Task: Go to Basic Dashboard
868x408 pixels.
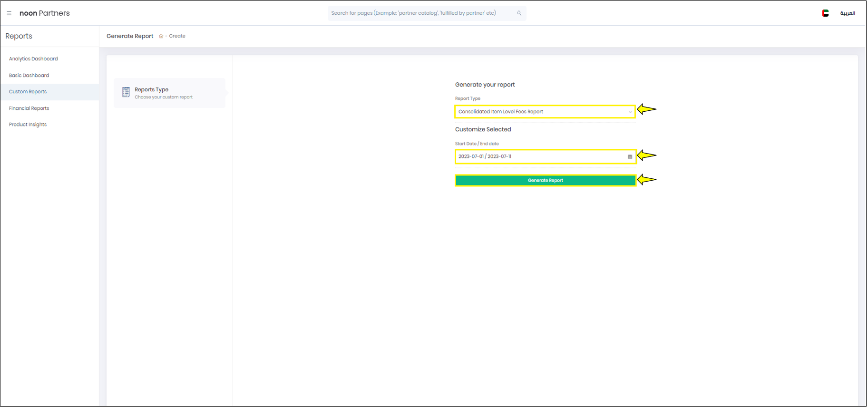Action: pos(29,76)
